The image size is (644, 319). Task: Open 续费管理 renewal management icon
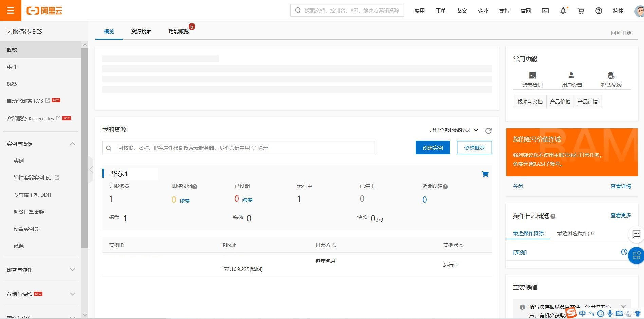click(533, 75)
